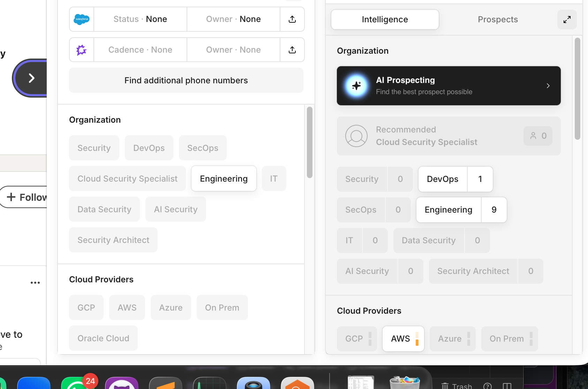Click the AI Prospecting sparkle icon
The width and height of the screenshot is (588, 389).
click(356, 86)
